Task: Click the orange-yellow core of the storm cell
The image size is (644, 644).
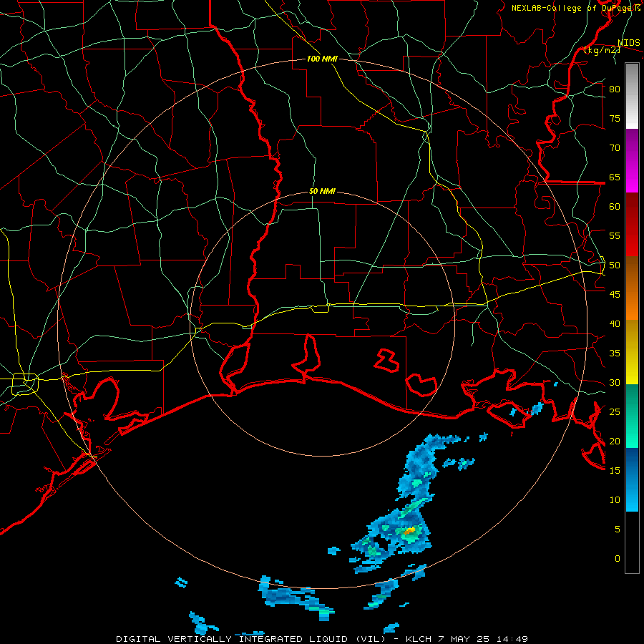Action: pos(409,532)
